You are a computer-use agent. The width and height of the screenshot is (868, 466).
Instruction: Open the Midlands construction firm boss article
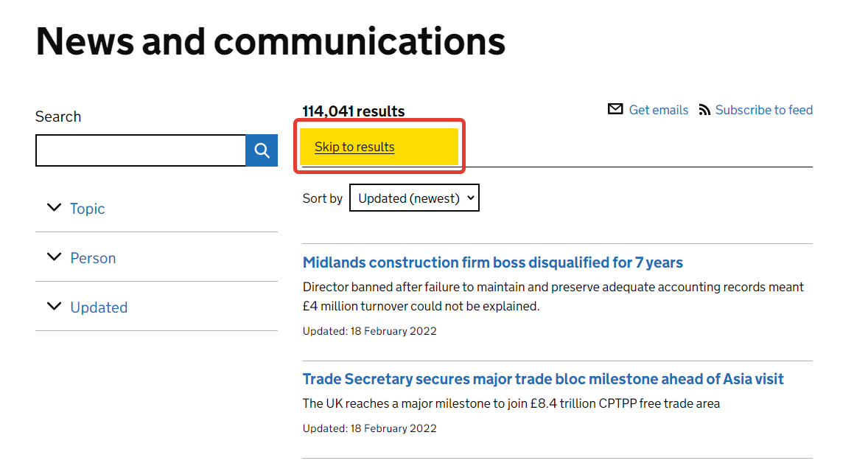492,262
